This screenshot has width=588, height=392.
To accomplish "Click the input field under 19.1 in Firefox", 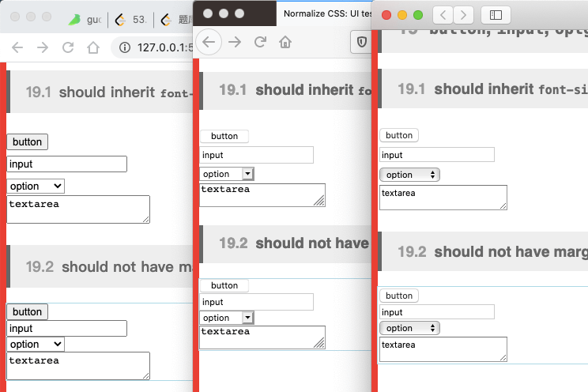I will tap(256, 155).
